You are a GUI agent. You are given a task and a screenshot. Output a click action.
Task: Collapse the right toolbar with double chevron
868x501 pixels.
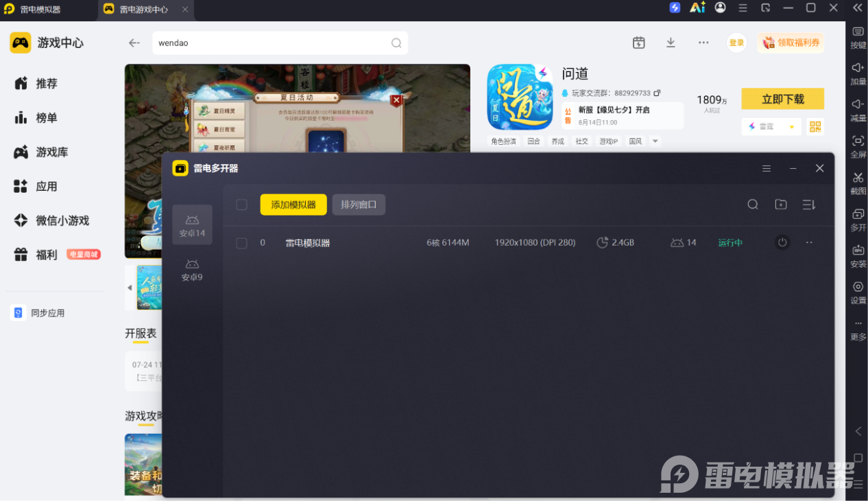(858, 8)
